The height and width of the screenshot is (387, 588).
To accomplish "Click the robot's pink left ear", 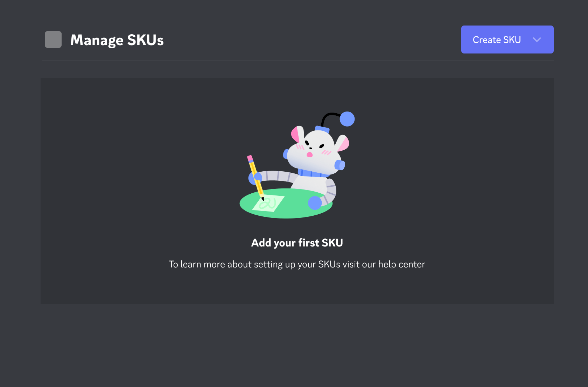I will [x=297, y=134].
